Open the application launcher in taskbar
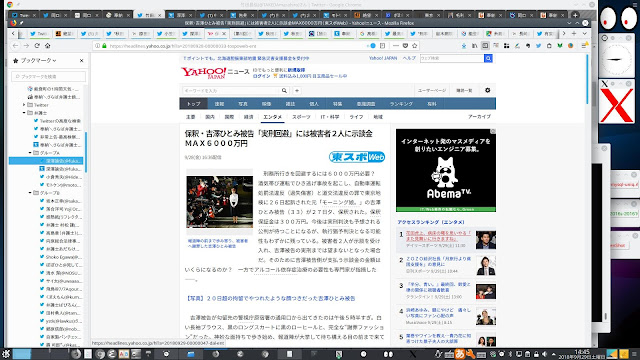Image resolution: width=640 pixels, height=360 pixels. click(6, 354)
